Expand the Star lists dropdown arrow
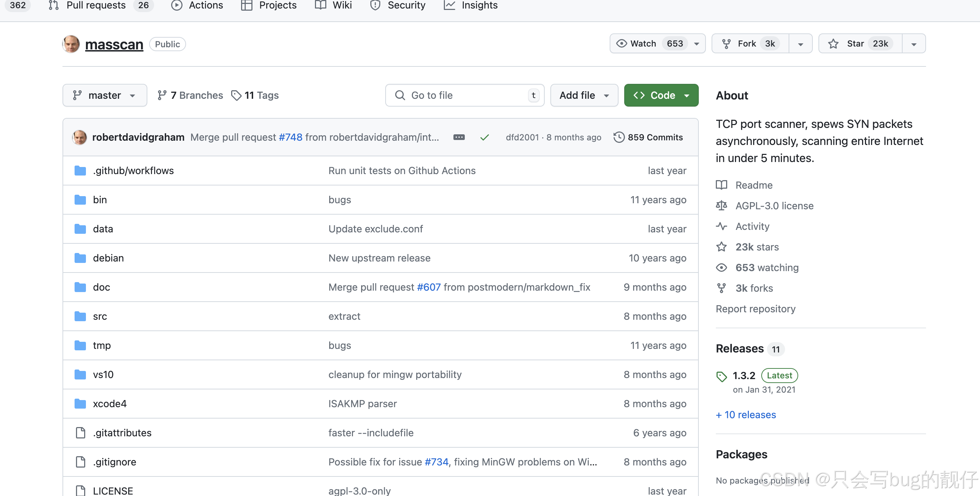This screenshot has width=980, height=496. tap(914, 44)
